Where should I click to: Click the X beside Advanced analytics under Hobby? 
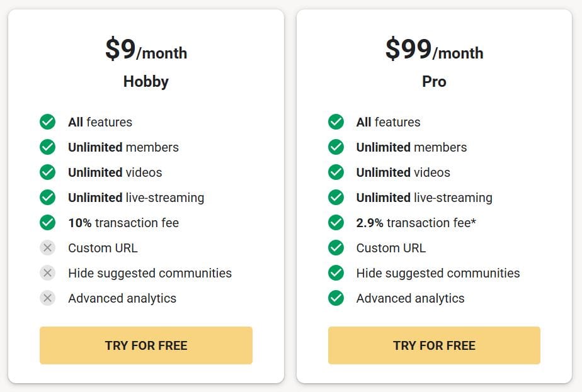click(47, 298)
